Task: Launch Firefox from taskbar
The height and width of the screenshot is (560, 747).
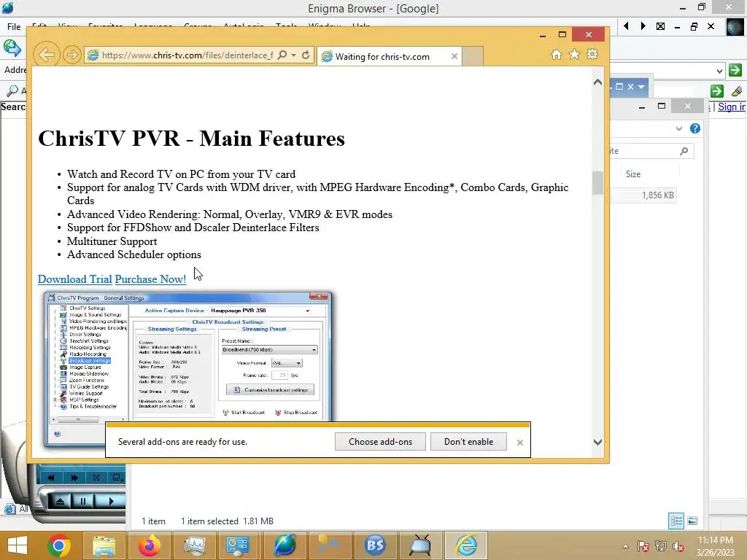Action: (149, 545)
